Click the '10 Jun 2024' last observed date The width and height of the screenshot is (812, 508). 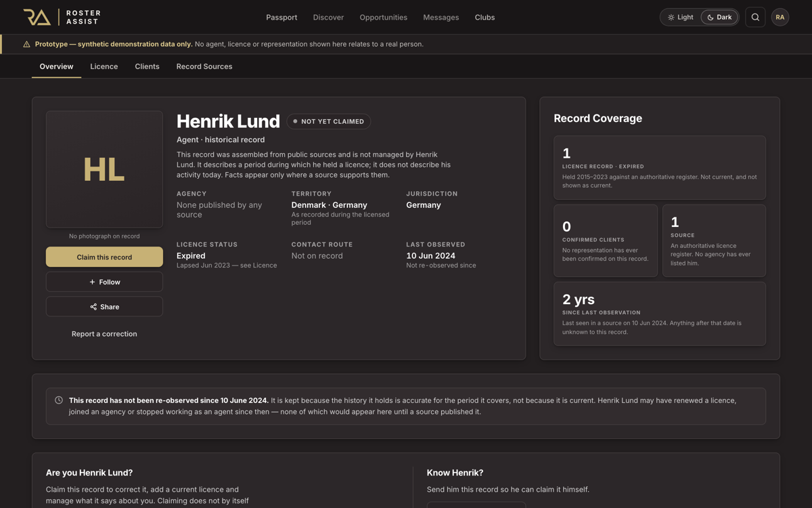click(x=431, y=256)
